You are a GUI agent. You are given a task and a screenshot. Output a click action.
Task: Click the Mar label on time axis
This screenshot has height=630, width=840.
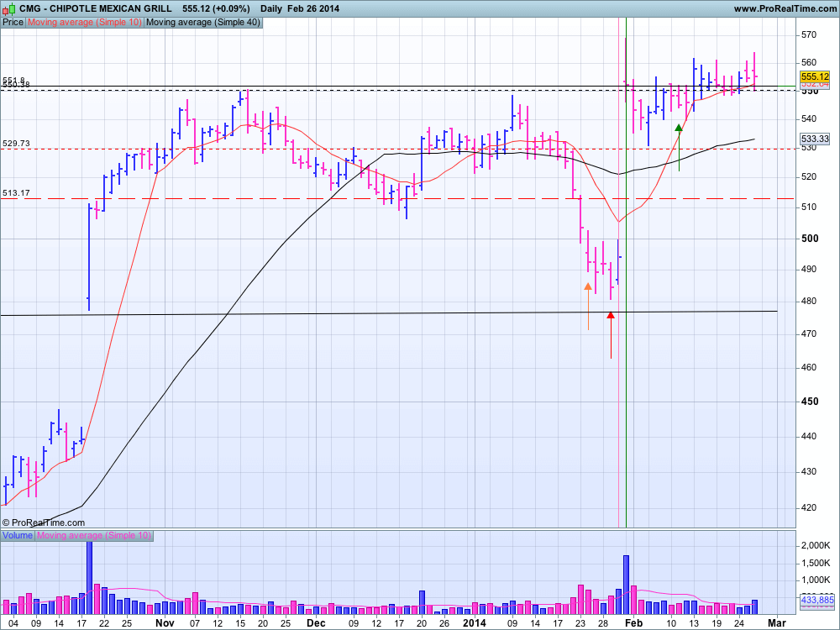[777, 623]
